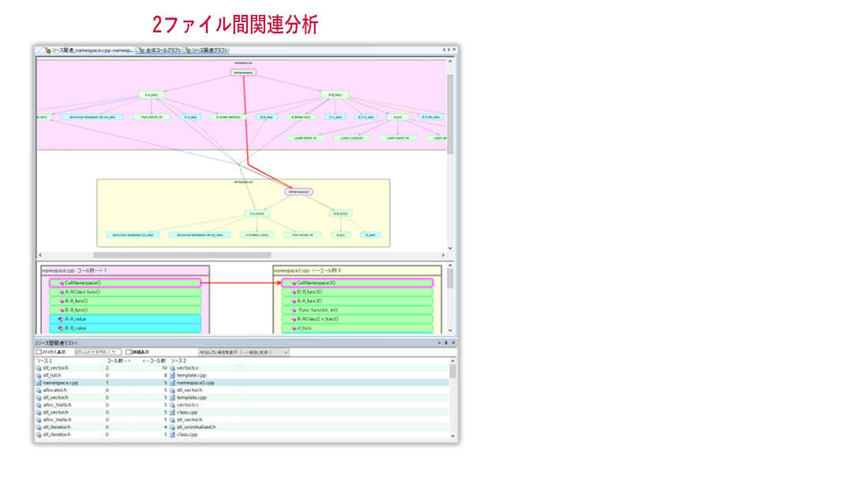The height and width of the screenshot is (477, 868).
Task: Click the source relation list vertical scrollbar
Action: point(453,371)
